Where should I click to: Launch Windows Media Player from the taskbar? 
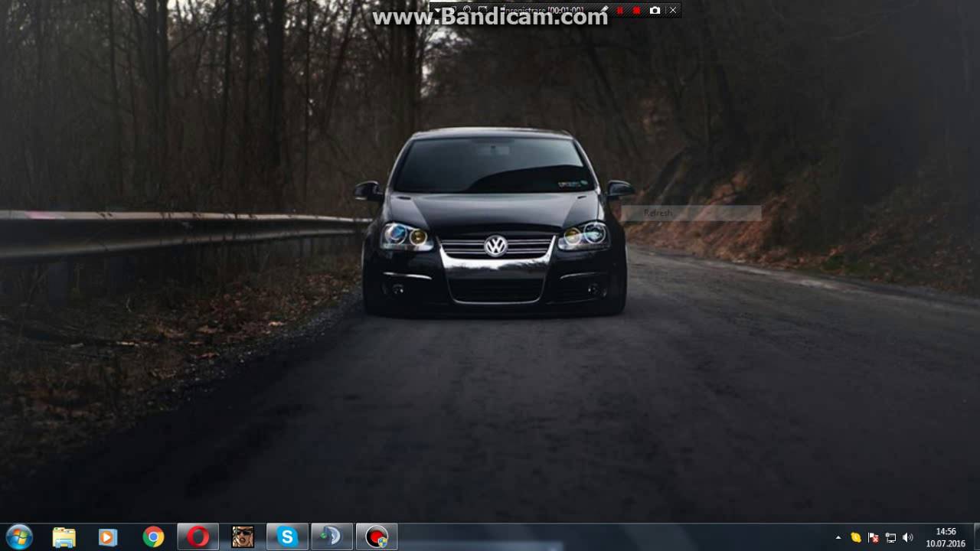(x=108, y=537)
